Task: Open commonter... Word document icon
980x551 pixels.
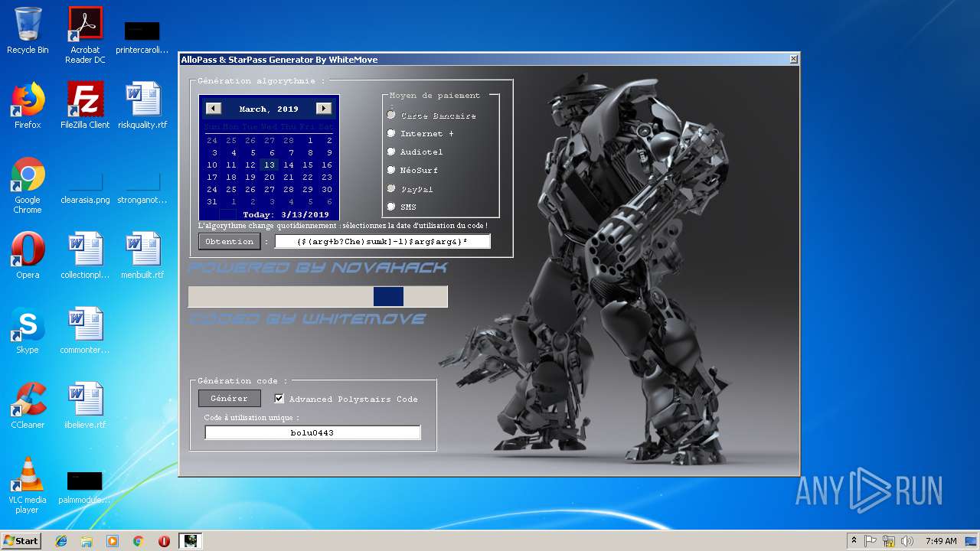Action: [85, 331]
